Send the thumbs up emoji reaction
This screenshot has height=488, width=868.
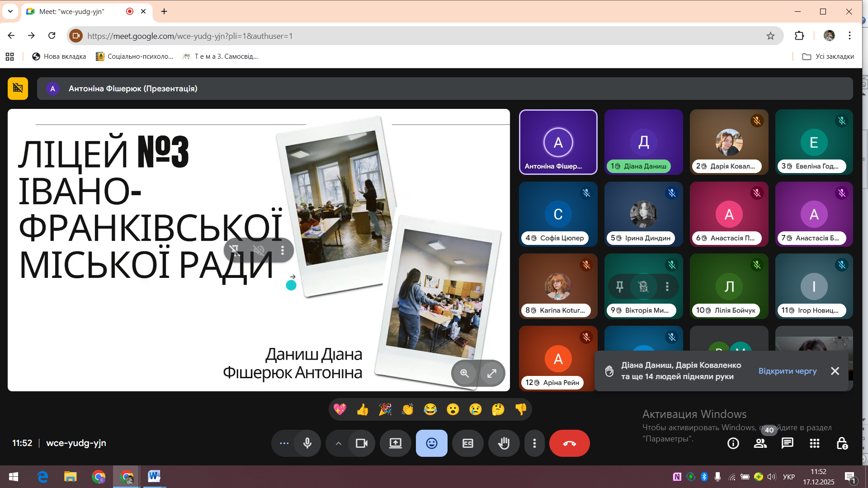(363, 409)
